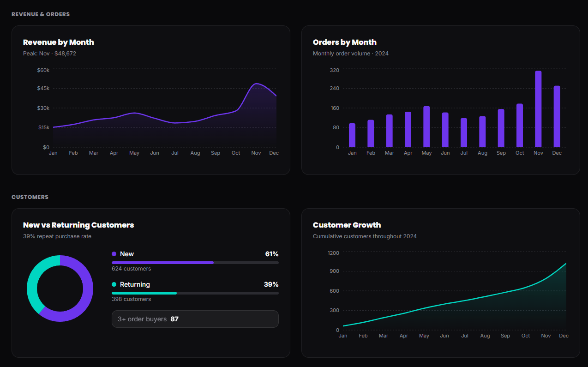Click 'Cumulative customers throughout 2024' text

(x=365, y=236)
